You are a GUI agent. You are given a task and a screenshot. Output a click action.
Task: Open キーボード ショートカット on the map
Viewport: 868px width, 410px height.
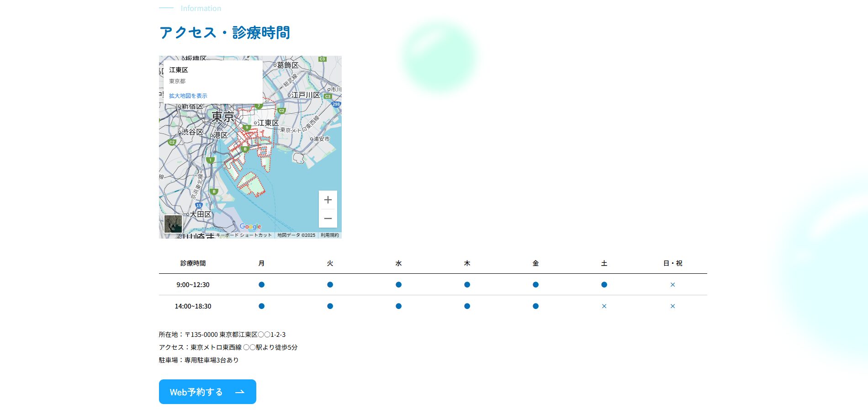244,235
